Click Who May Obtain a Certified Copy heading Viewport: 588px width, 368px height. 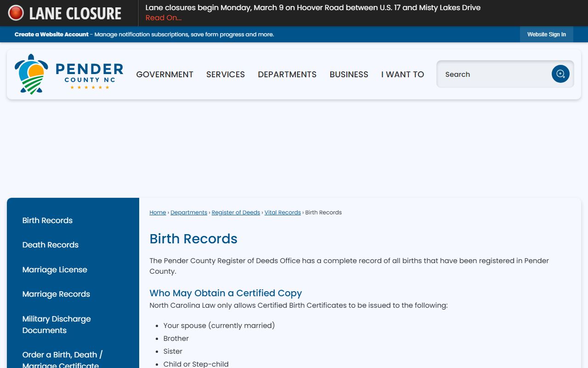(x=226, y=293)
